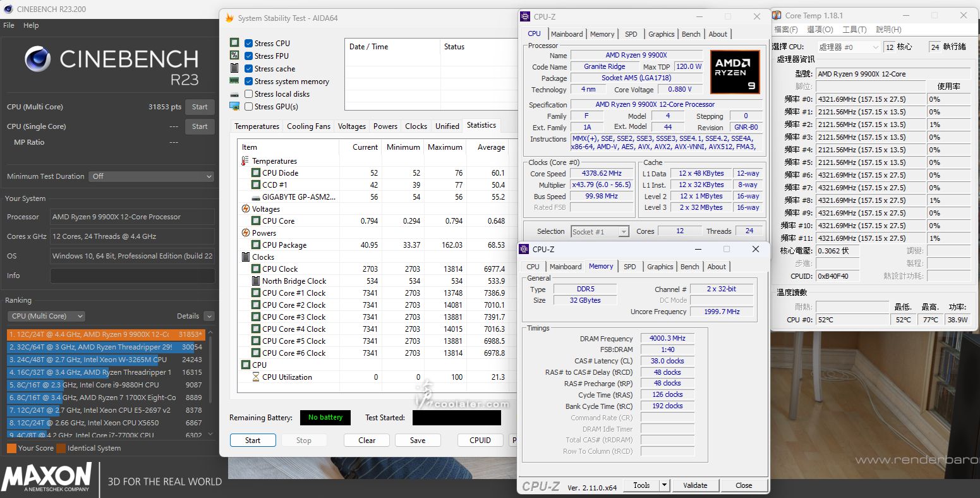The width and height of the screenshot is (980, 498).
Task: Open Mainboard tab in upper CPU-Z window
Action: click(x=567, y=34)
